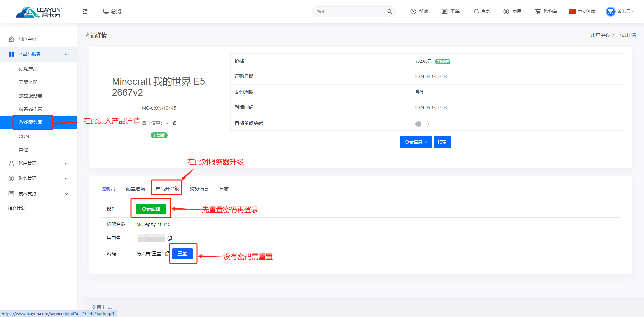Click the 还剩29天 remaining-days badge
Image resolution: width=644 pixels, height=317 pixels.
tap(443, 62)
